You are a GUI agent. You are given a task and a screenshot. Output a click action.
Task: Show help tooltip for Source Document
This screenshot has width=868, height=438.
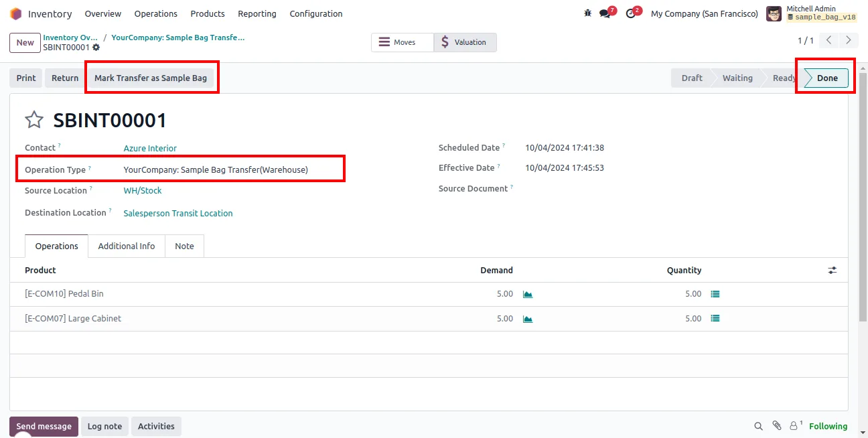pos(512,187)
